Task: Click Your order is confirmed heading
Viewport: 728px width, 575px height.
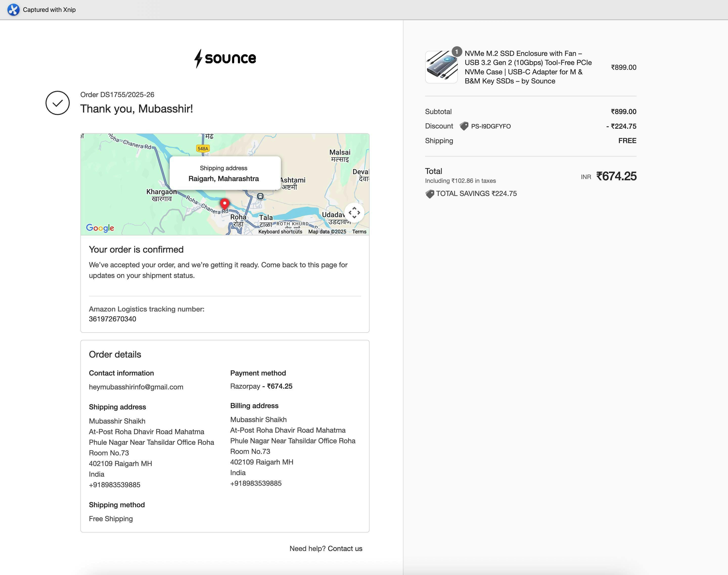Action: pos(136,250)
